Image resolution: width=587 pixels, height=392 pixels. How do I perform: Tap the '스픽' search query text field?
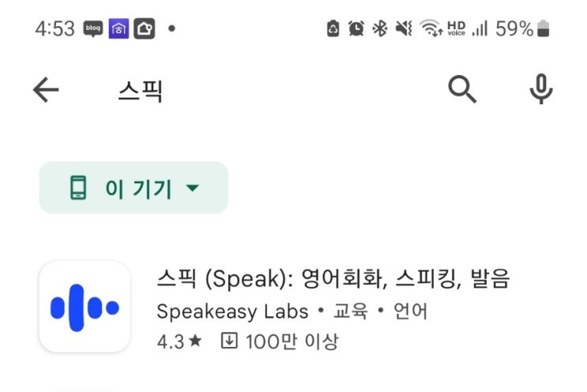[x=140, y=91]
